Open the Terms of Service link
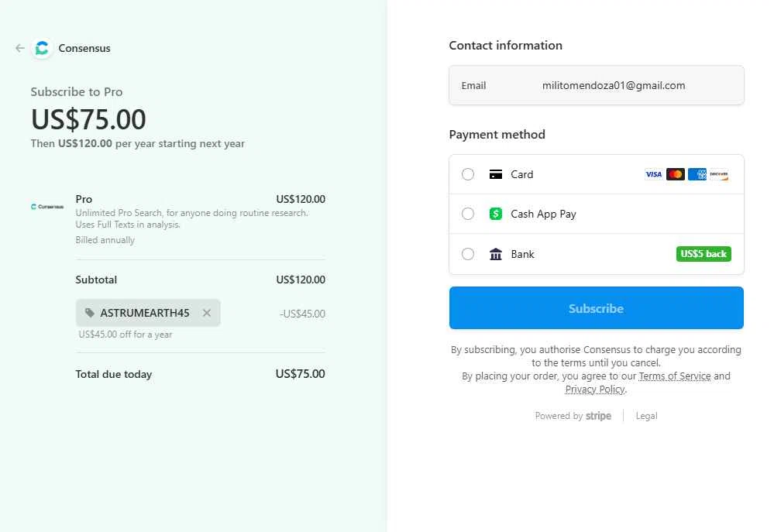 [x=675, y=376]
